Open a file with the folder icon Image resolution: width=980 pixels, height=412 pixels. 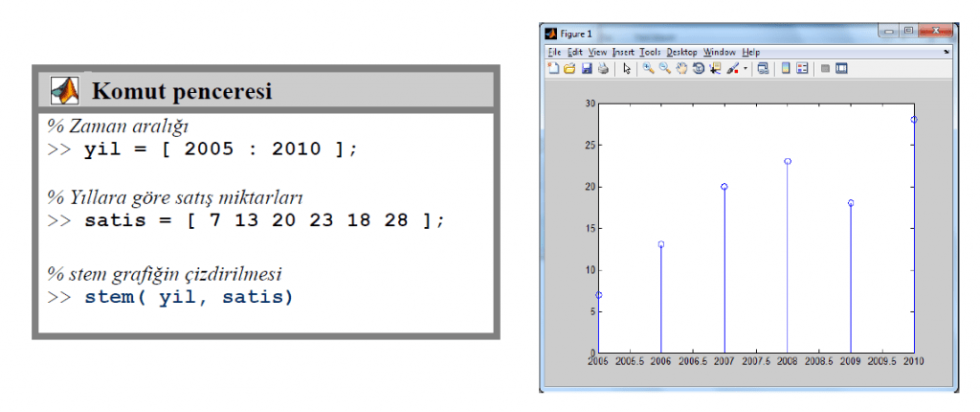pos(569,68)
